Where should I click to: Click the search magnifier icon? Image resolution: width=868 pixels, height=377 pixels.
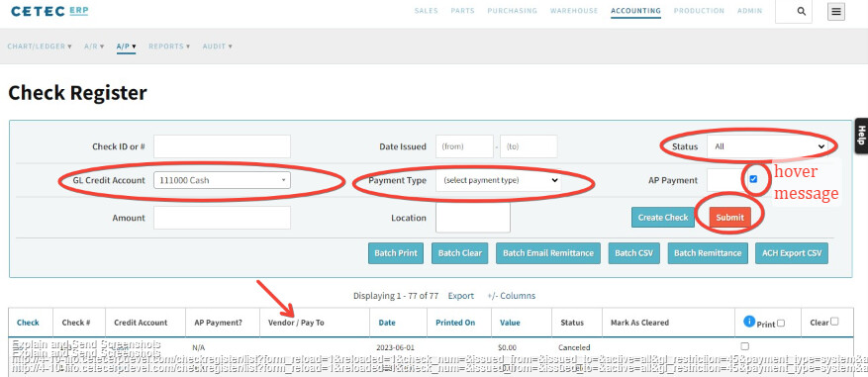tap(801, 11)
